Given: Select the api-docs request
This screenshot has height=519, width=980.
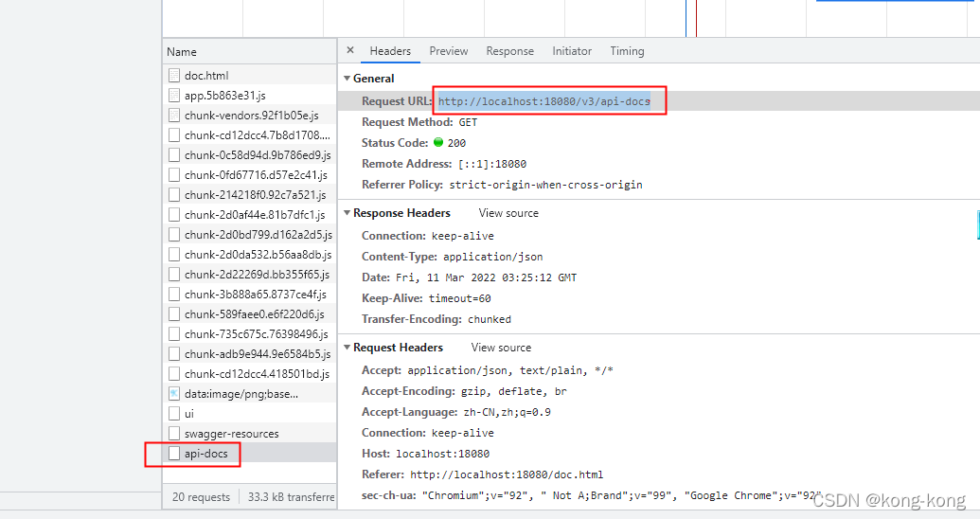Looking at the screenshot, I should click(x=250, y=454).
